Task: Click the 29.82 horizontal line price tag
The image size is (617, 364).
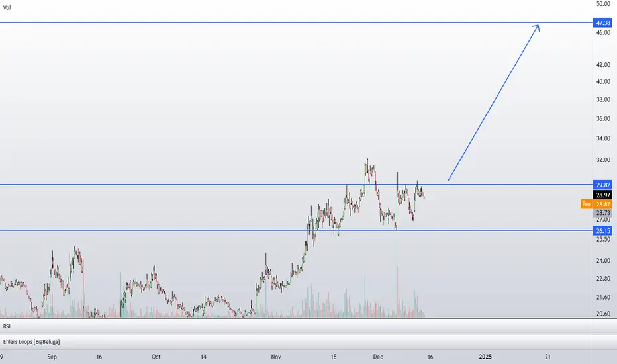Action: click(x=602, y=185)
